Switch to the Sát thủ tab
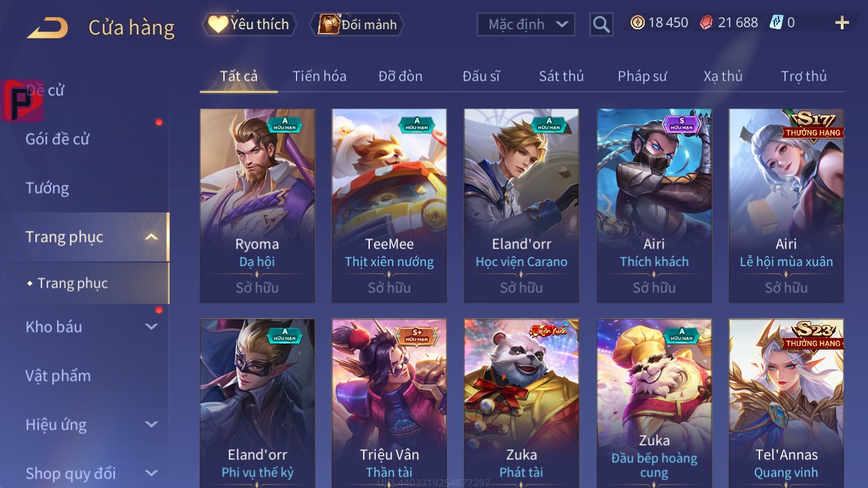Screen dimensions: 868x488 point(561,76)
